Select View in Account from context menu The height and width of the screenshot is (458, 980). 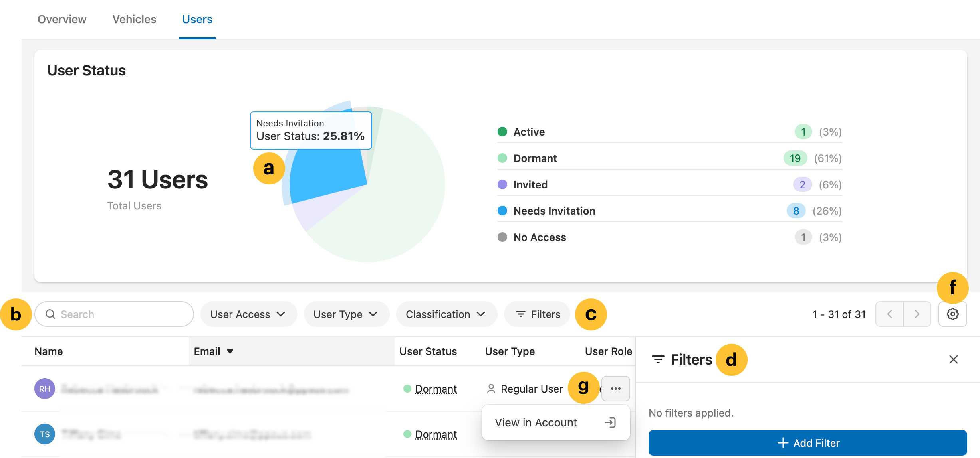pyautogui.click(x=536, y=422)
